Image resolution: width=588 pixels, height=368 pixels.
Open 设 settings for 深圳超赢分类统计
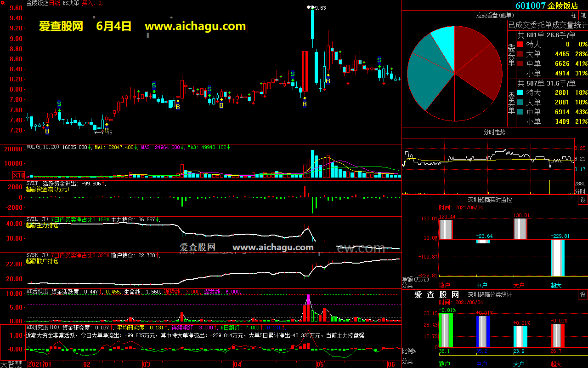tap(583, 294)
